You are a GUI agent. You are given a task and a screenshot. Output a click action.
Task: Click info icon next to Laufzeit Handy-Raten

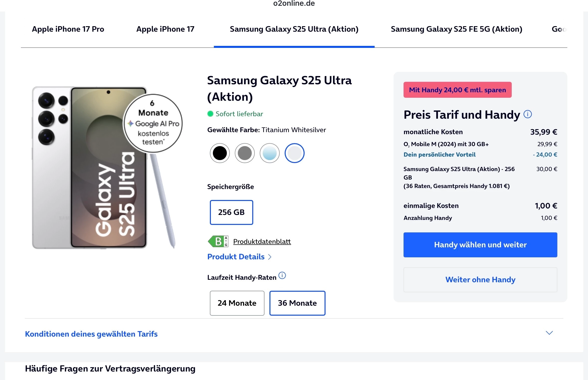[x=282, y=276]
